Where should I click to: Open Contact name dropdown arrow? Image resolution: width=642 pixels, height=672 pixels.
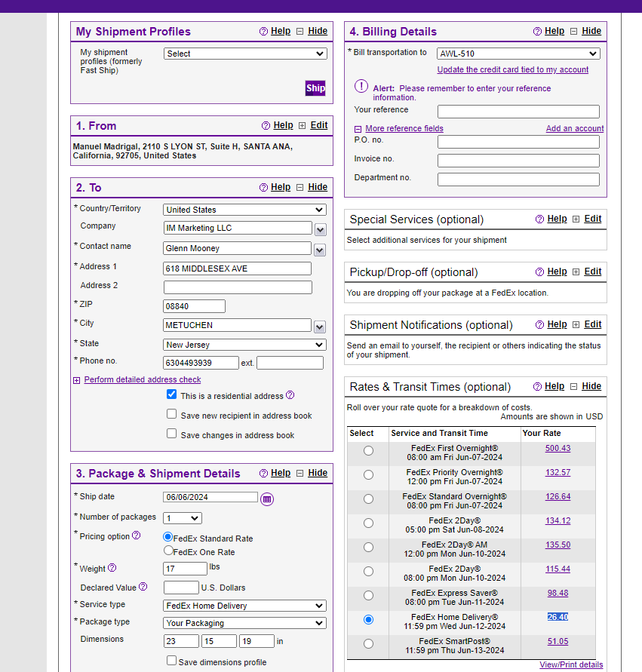point(320,250)
